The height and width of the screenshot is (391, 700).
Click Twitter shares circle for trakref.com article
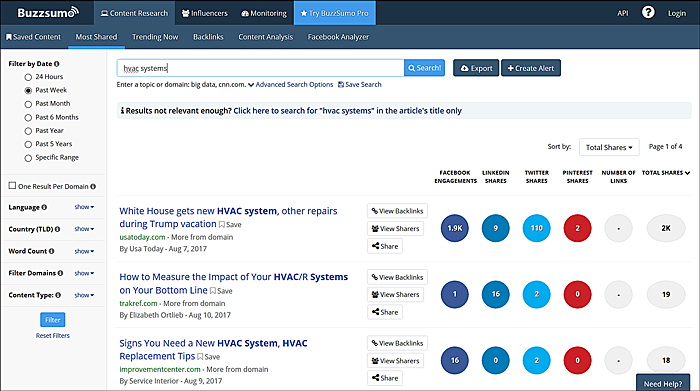click(537, 294)
